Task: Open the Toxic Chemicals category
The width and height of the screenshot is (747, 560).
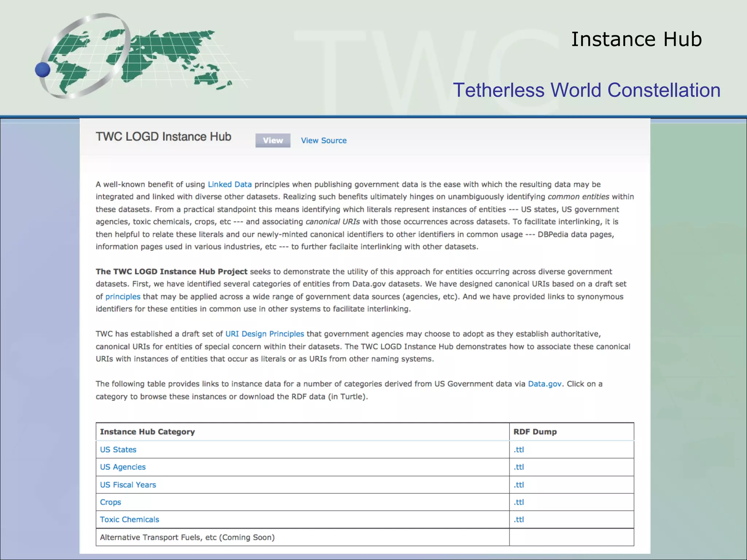Action: (x=129, y=520)
